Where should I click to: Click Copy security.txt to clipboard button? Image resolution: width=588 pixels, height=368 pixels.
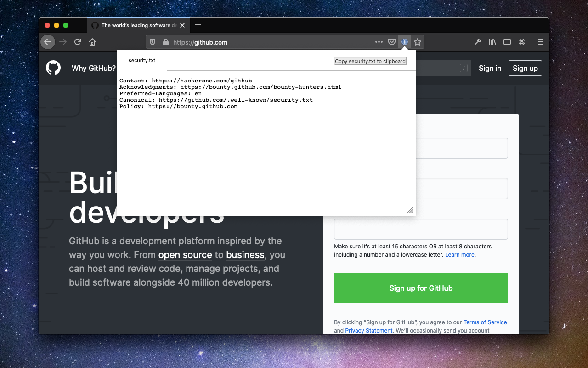[370, 61]
